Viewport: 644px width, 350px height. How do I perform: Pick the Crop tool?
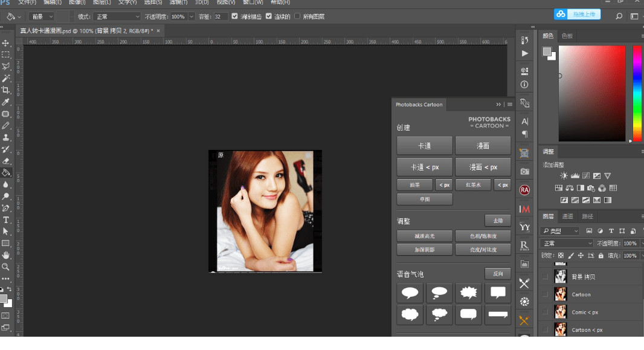(x=6, y=90)
